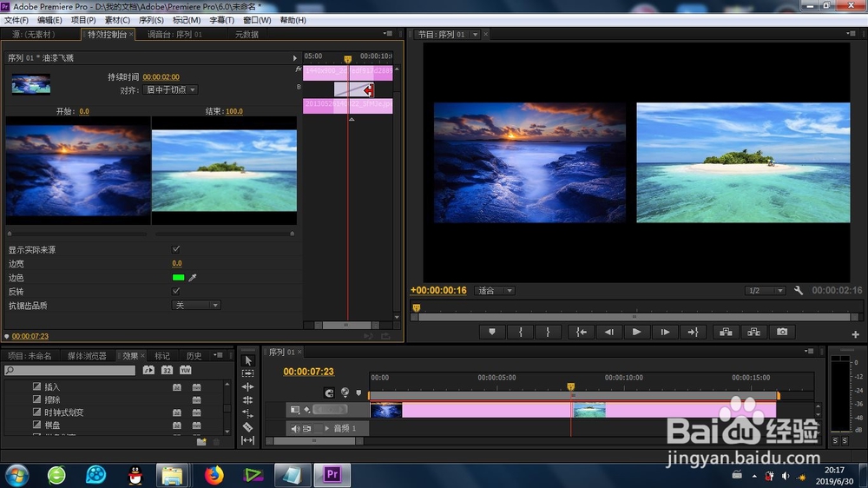Screen dimensions: 868x488
Task: Step forward one frame in program monitor
Action: pyautogui.click(x=665, y=332)
